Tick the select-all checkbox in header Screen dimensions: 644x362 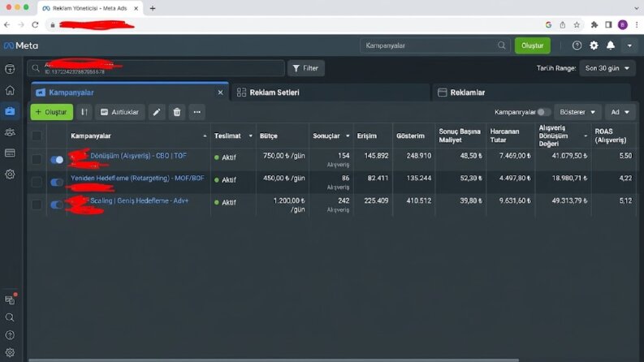(x=37, y=136)
